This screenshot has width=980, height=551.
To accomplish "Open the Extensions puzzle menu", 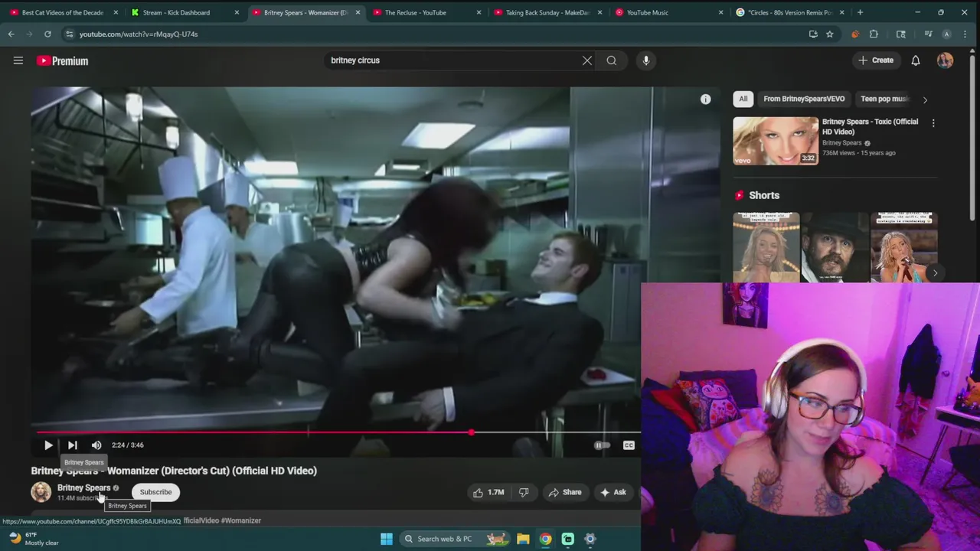I will coord(874,34).
